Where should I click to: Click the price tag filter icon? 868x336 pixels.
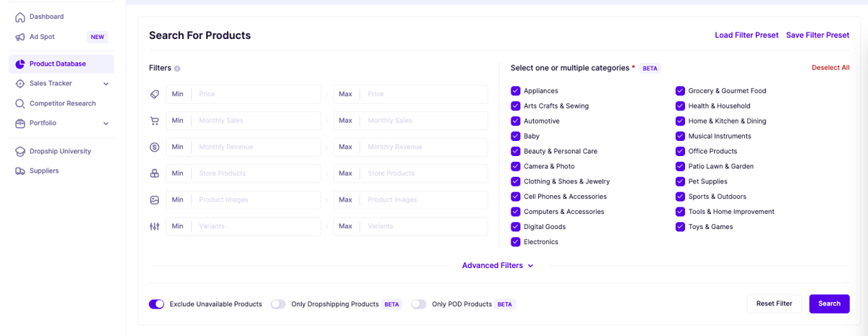click(154, 95)
